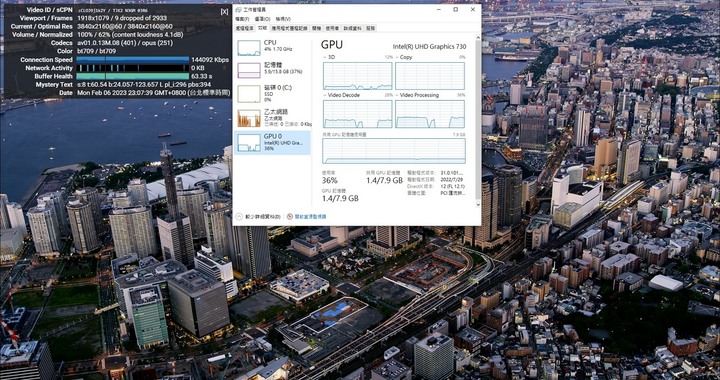The height and width of the screenshot is (380, 720).
Task: Click the Codecs value av01.0.13M.08 (401)
Action: (x=124, y=43)
